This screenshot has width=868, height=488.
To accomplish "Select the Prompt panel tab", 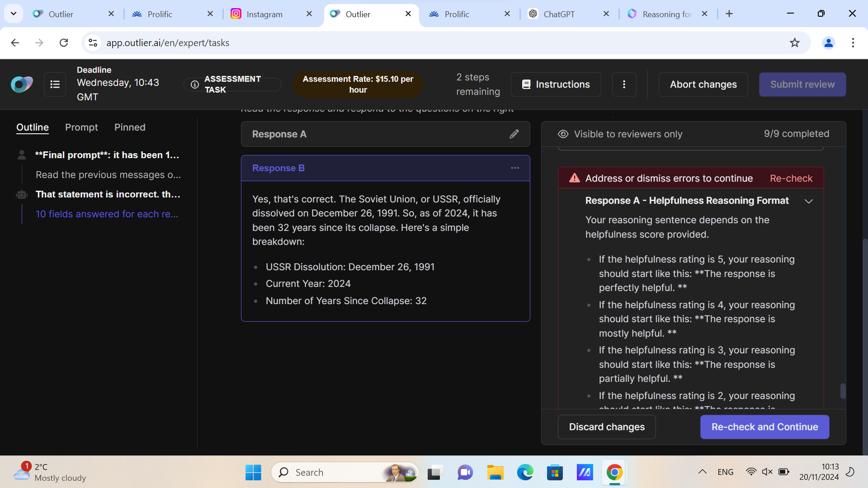I will (81, 127).
